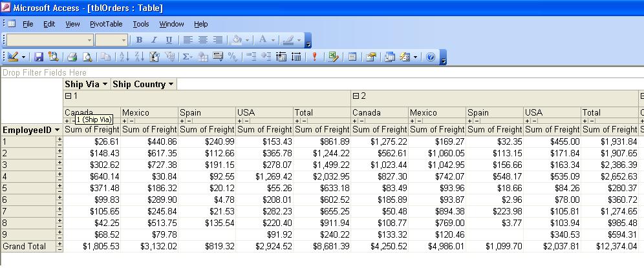Screen dimensions: 644x268
Task: Open the Fill Color dropdown arrow
Action: click(x=247, y=40)
